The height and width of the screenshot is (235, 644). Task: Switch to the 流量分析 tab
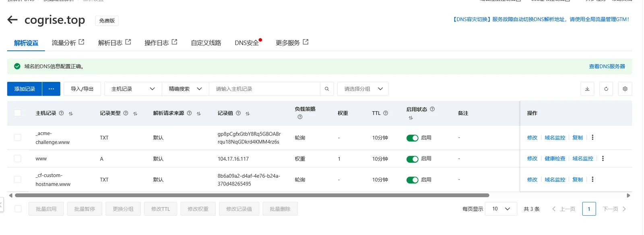68,43
